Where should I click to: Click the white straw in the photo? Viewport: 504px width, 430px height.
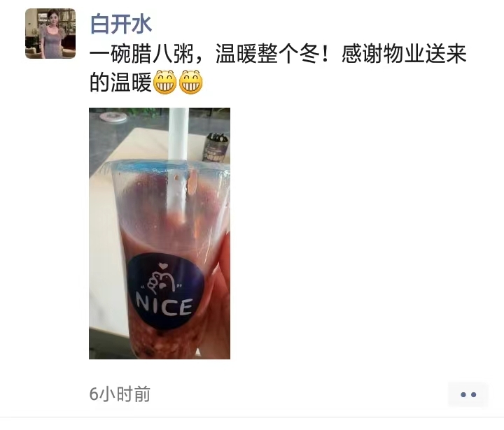click(x=178, y=161)
